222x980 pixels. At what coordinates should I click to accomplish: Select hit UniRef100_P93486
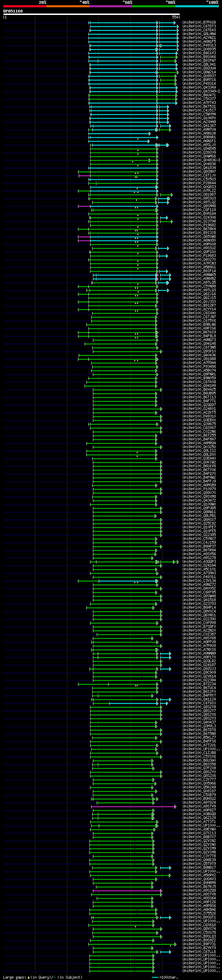tap(199, 367)
